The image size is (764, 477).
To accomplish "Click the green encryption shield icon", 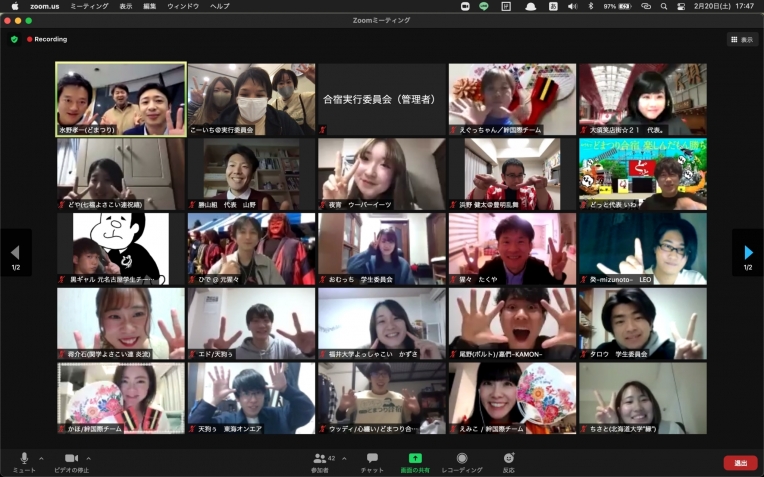I will tap(14, 40).
